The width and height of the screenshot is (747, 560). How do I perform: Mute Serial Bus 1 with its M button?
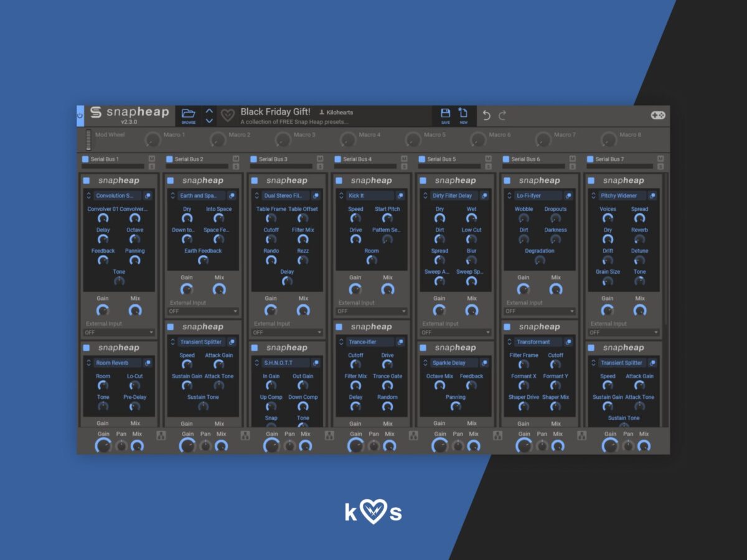[151, 159]
